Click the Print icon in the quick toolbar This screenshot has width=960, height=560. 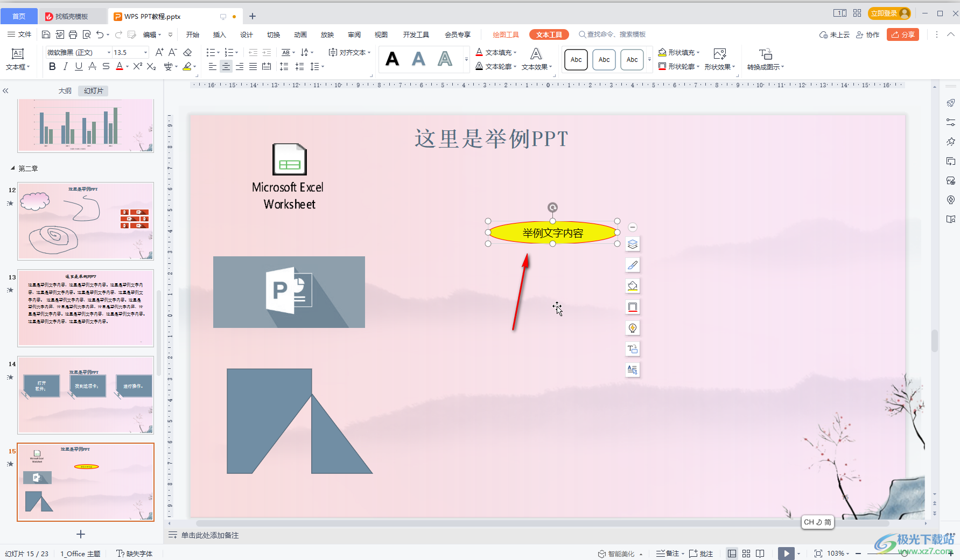73,34
